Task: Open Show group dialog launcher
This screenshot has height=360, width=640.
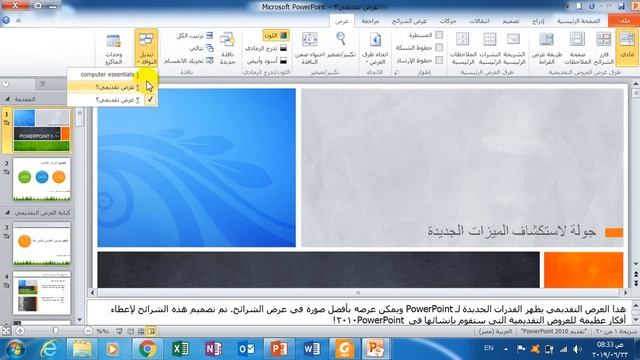Action: point(397,72)
